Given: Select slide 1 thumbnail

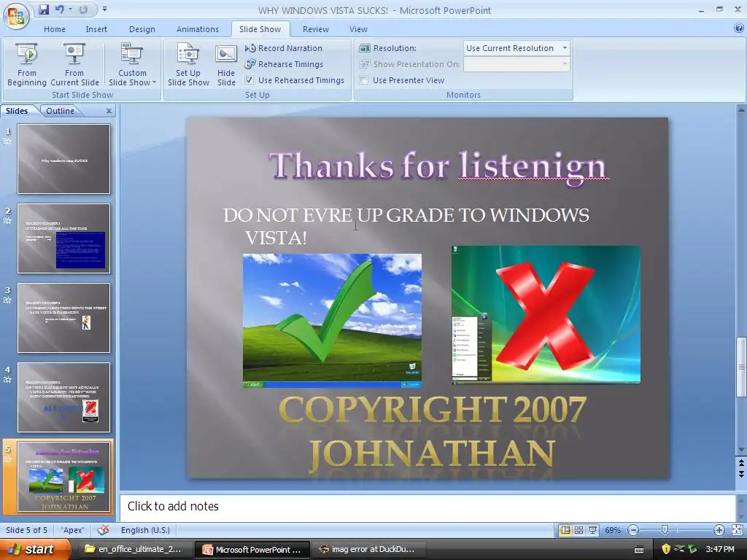Looking at the screenshot, I should [x=64, y=158].
